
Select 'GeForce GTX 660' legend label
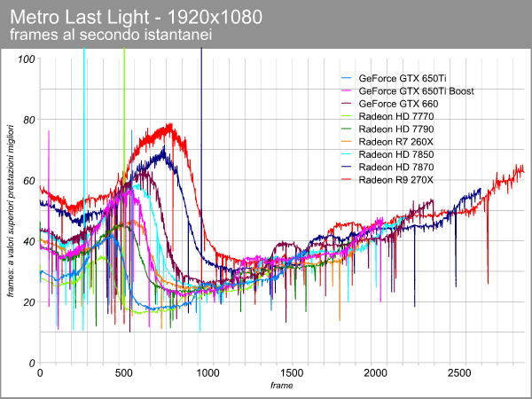(x=398, y=104)
